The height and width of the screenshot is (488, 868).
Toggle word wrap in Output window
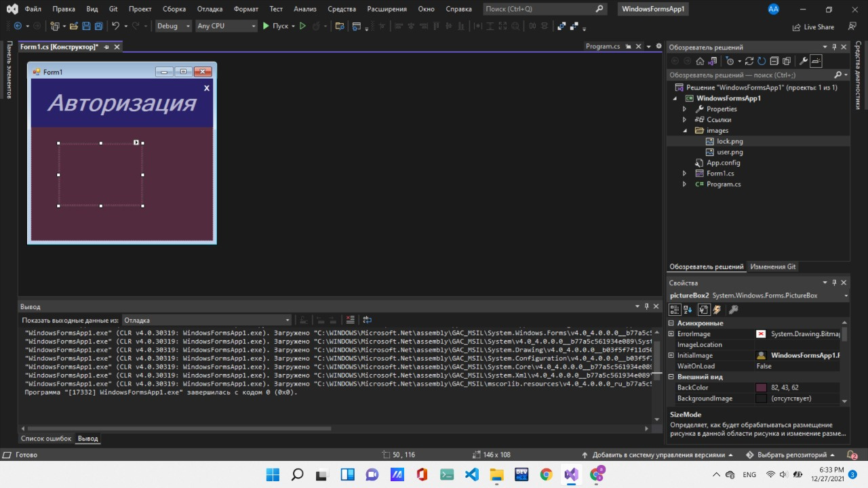tap(367, 320)
